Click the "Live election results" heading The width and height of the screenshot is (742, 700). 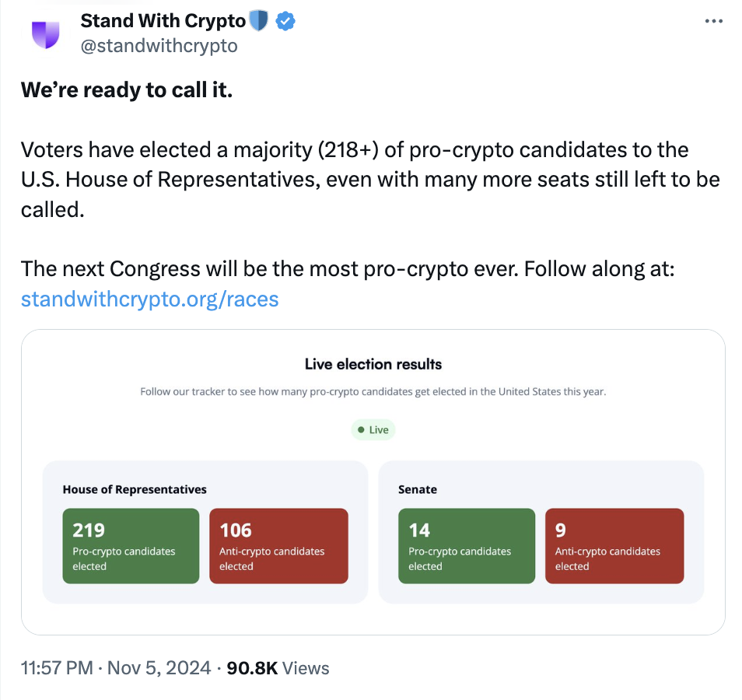click(x=373, y=364)
